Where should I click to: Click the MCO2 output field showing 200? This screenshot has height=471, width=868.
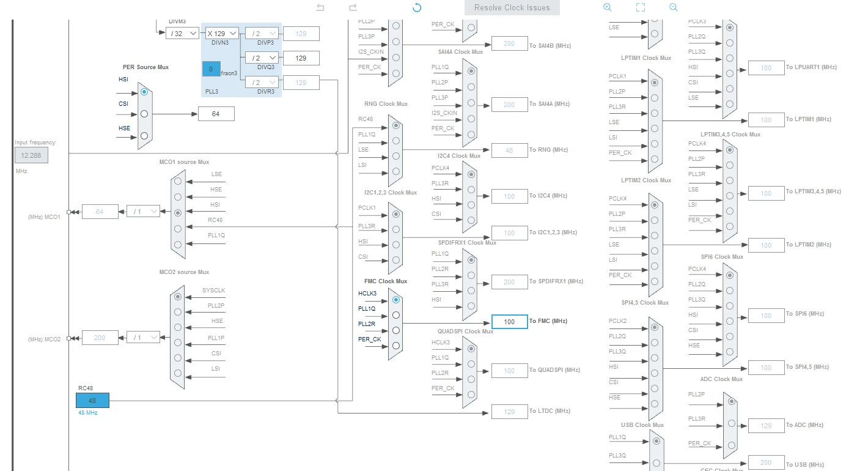coord(100,337)
